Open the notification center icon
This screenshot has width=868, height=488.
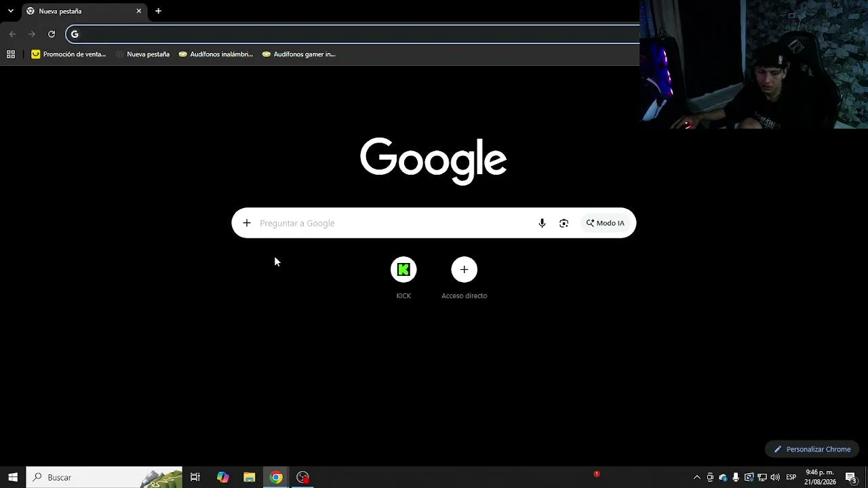click(x=851, y=477)
